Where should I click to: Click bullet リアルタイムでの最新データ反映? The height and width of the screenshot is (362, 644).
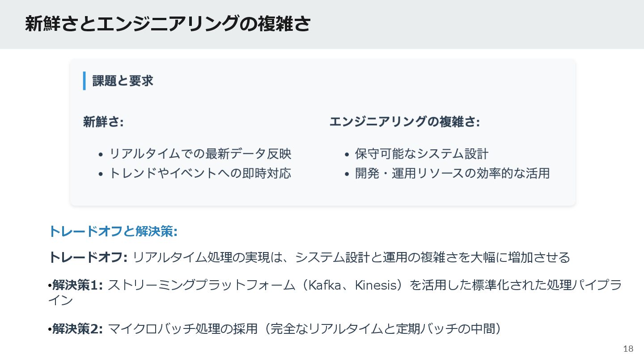200,154
